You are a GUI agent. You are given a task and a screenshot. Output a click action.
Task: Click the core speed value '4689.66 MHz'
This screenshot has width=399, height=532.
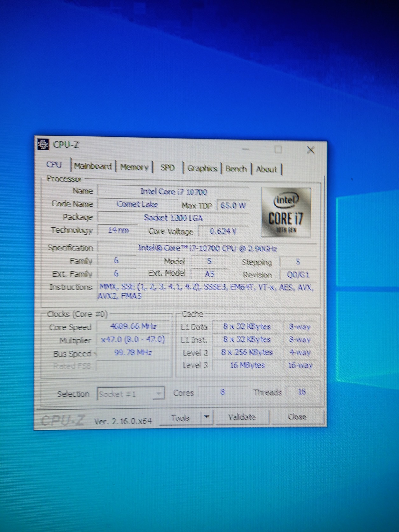click(x=133, y=326)
